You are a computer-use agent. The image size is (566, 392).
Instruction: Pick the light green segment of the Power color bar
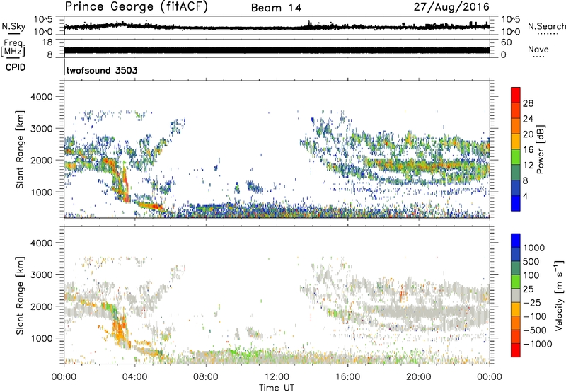[516, 157]
